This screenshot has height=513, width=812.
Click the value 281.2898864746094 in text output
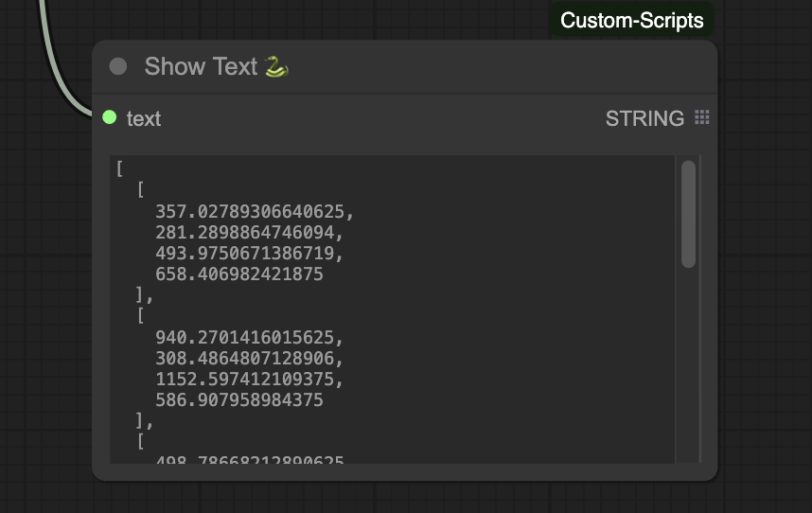(x=250, y=232)
